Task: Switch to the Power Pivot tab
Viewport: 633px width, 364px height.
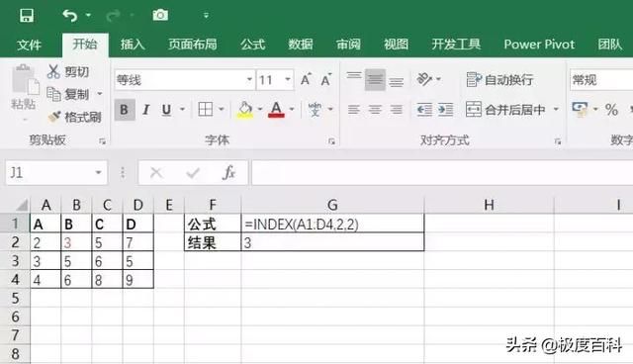Action: (539, 44)
